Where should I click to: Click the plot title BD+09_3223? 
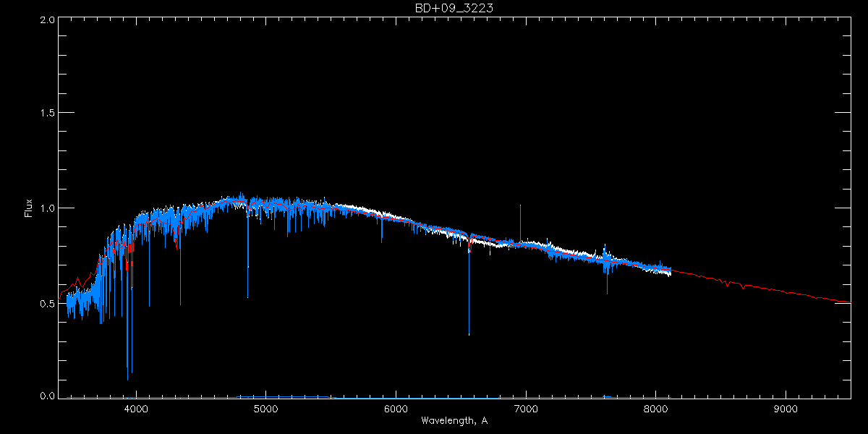[x=454, y=8]
